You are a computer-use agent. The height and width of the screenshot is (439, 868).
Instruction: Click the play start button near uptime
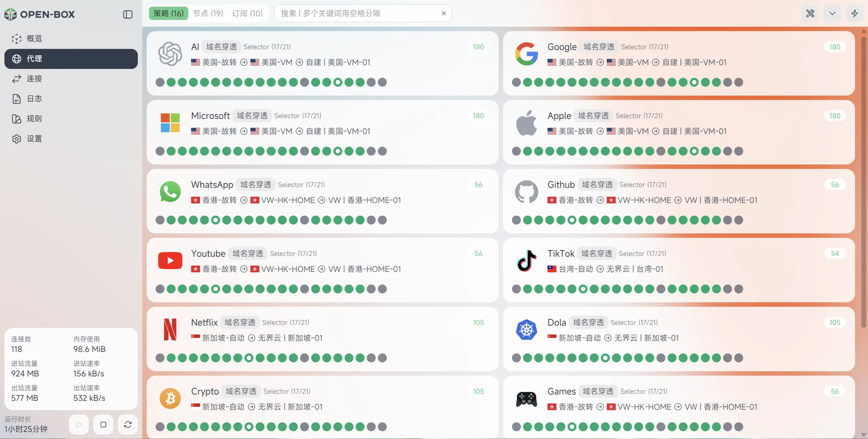click(79, 425)
